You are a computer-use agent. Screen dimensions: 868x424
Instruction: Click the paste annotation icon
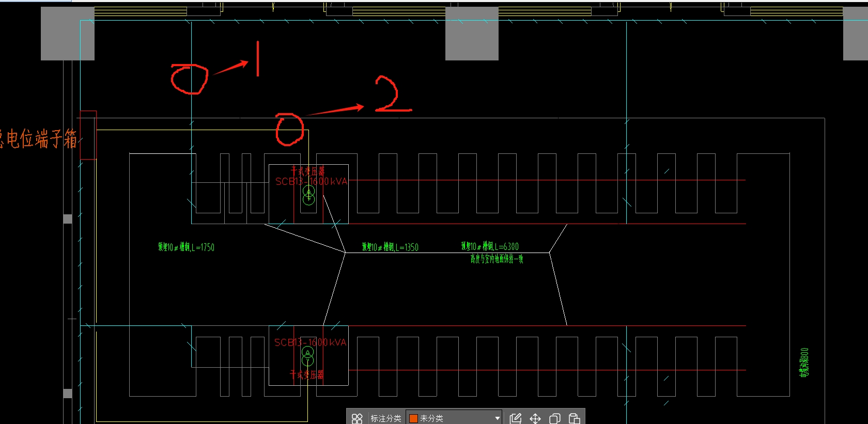574,418
